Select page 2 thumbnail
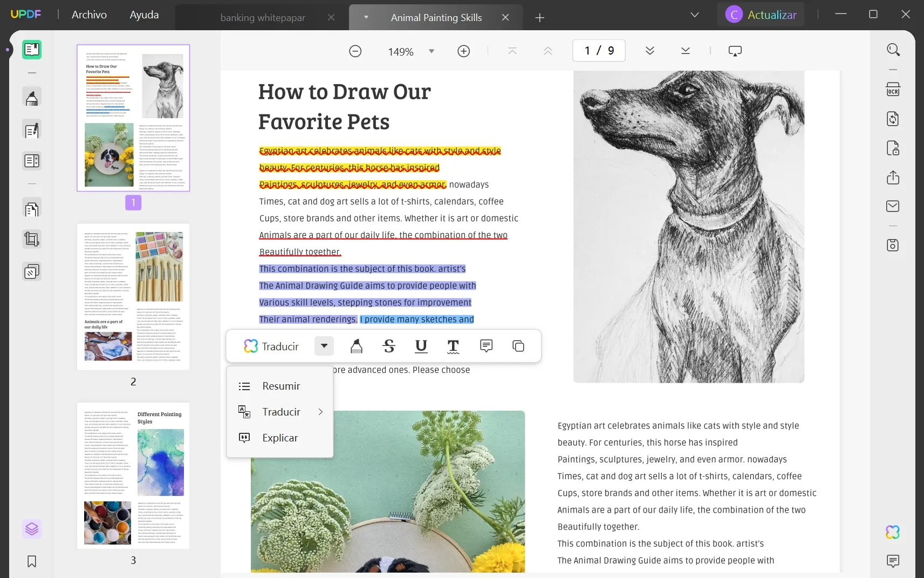The width and height of the screenshot is (924, 578). point(133,297)
